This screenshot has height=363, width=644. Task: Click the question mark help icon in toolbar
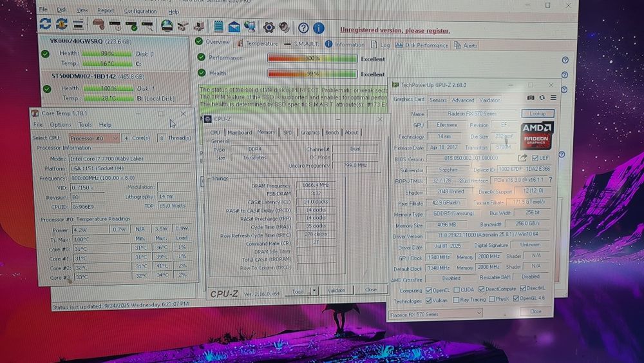pos(303,28)
